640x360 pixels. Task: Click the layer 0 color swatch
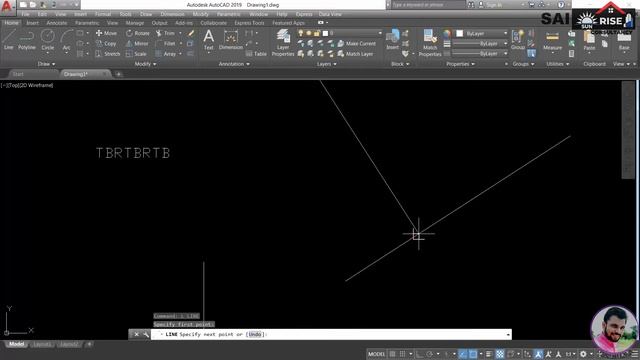325,33
